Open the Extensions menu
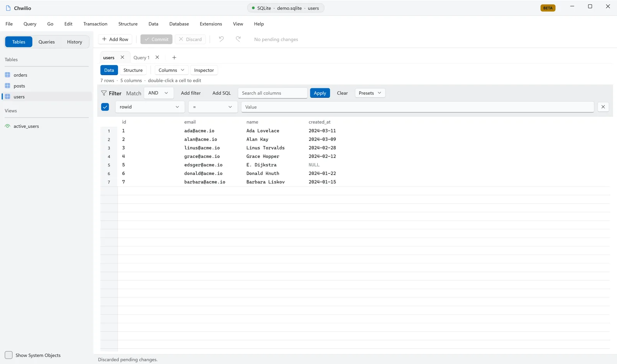 pyautogui.click(x=211, y=24)
